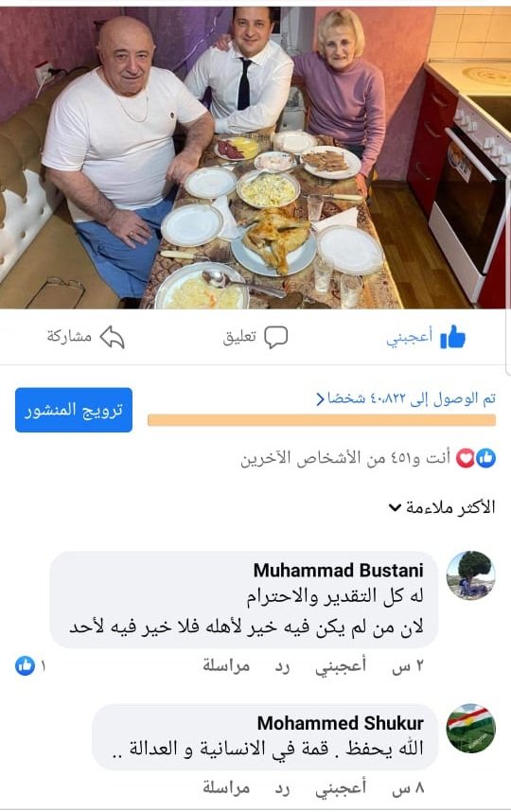This screenshot has height=812, width=511.
Task: Like Mohammed Shukur's comment
Action: [340, 787]
